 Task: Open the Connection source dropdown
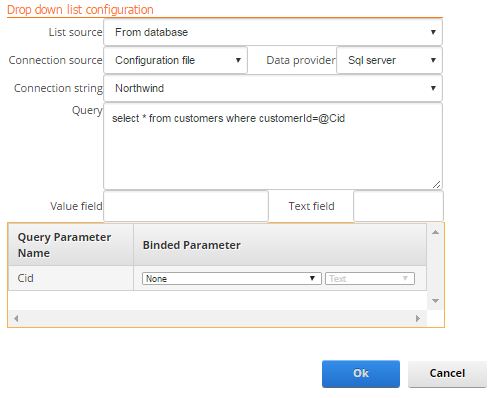pos(175,60)
